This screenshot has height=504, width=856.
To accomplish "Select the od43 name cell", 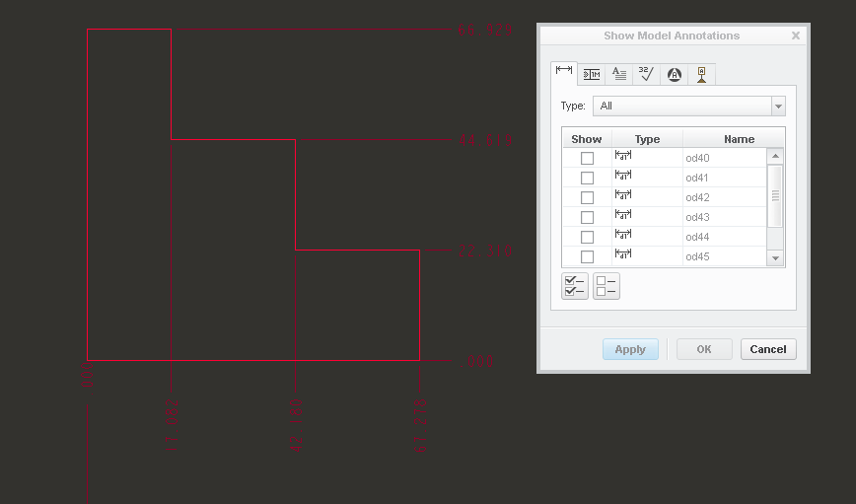I will click(725, 217).
